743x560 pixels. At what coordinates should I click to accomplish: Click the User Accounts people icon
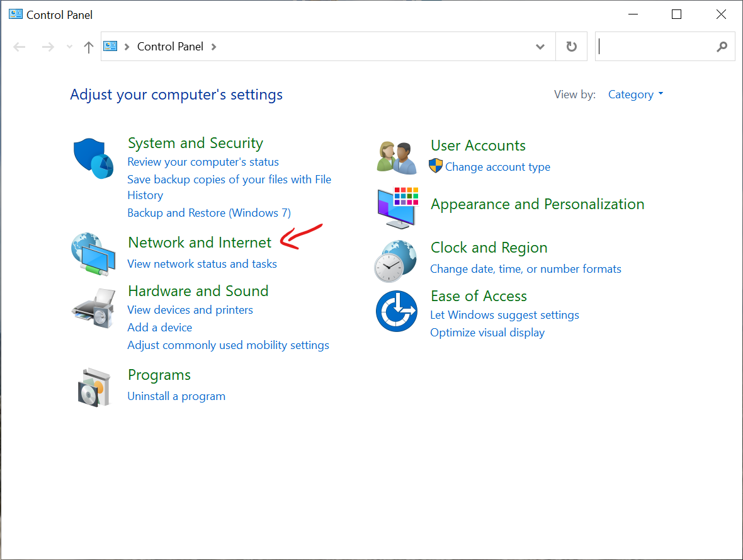click(x=397, y=157)
